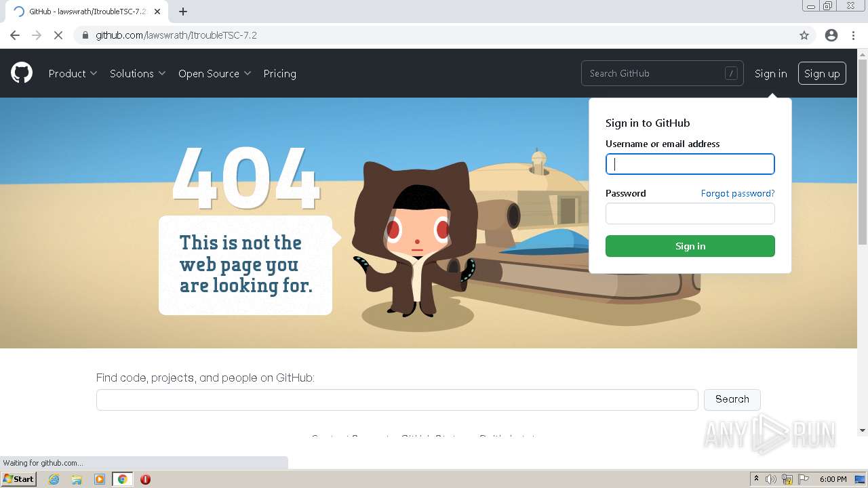This screenshot has width=868, height=488.
Task: Launch the media player taskbar icon
Action: (100, 479)
